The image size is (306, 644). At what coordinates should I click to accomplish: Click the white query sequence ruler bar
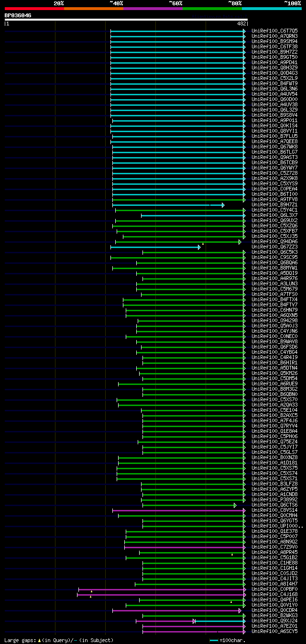coord(126,20)
